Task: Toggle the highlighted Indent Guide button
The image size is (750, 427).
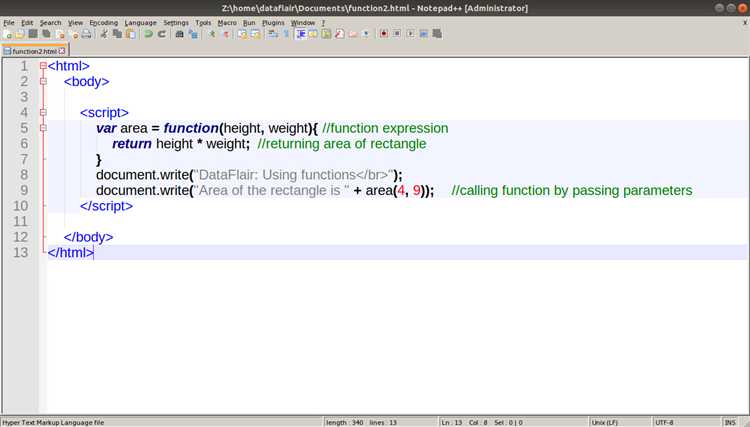Action: (x=300, y=34)
